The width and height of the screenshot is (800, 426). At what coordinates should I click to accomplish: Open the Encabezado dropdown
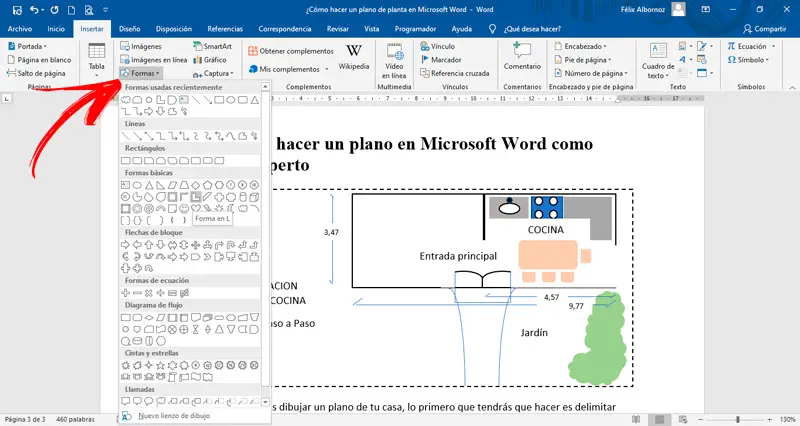click(581, 46)
